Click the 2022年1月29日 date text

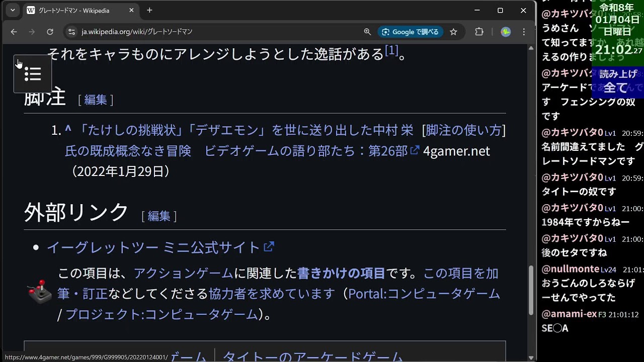click(121, 171)
